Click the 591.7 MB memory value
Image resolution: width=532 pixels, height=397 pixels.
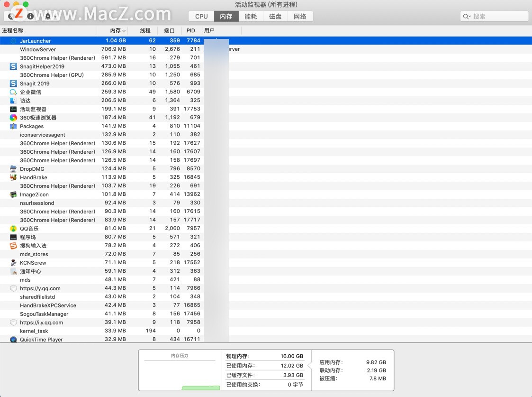(113, 58)
